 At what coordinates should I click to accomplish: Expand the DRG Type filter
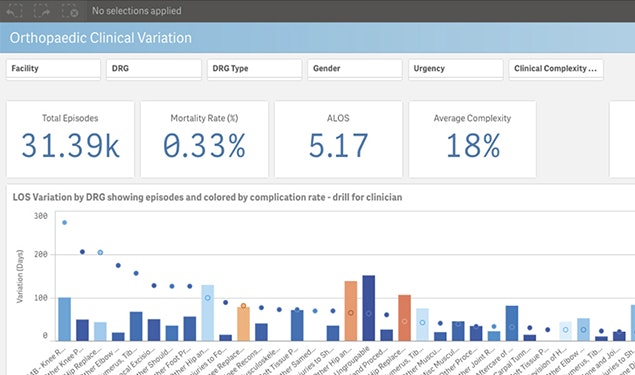(x=254, y=69)
